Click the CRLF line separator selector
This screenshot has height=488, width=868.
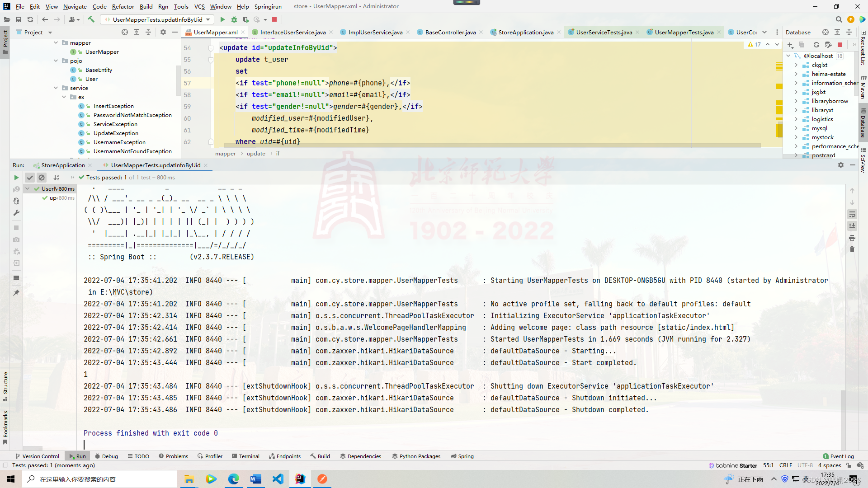786,465
